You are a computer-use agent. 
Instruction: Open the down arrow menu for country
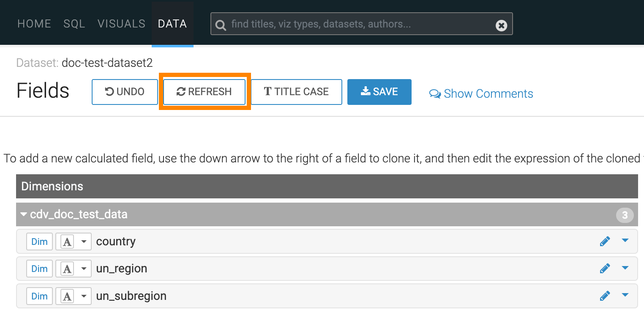point(625,241)
